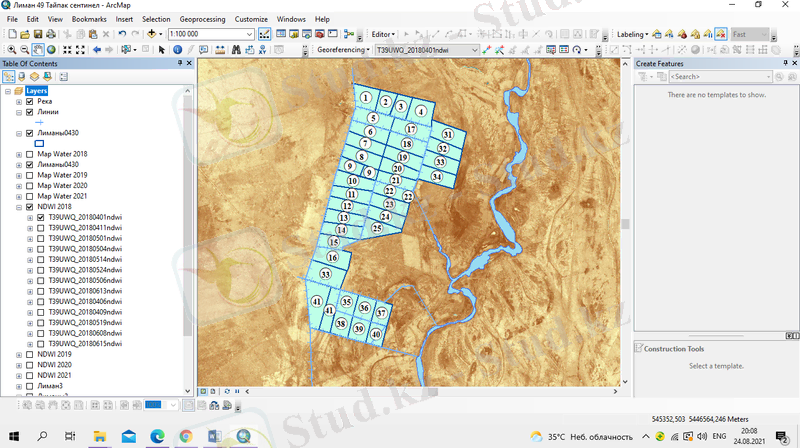Activate the Identify tool

tap(177, 49)
